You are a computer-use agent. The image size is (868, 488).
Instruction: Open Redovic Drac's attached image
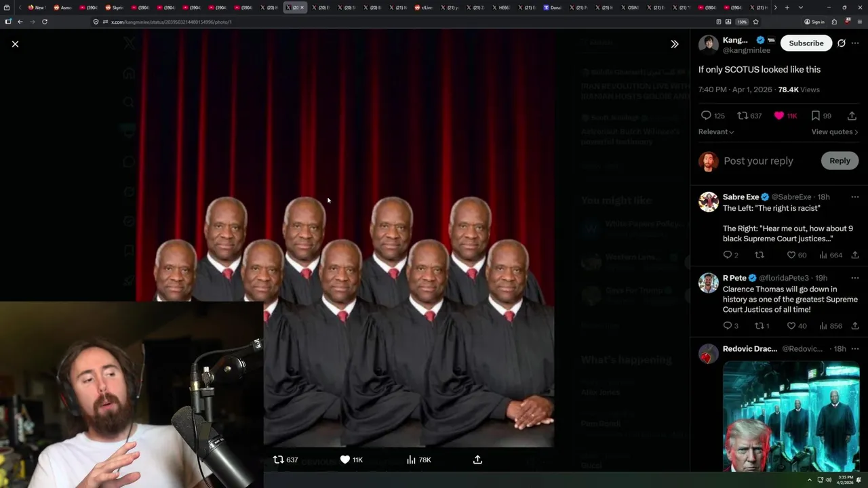tap(791, 415)
